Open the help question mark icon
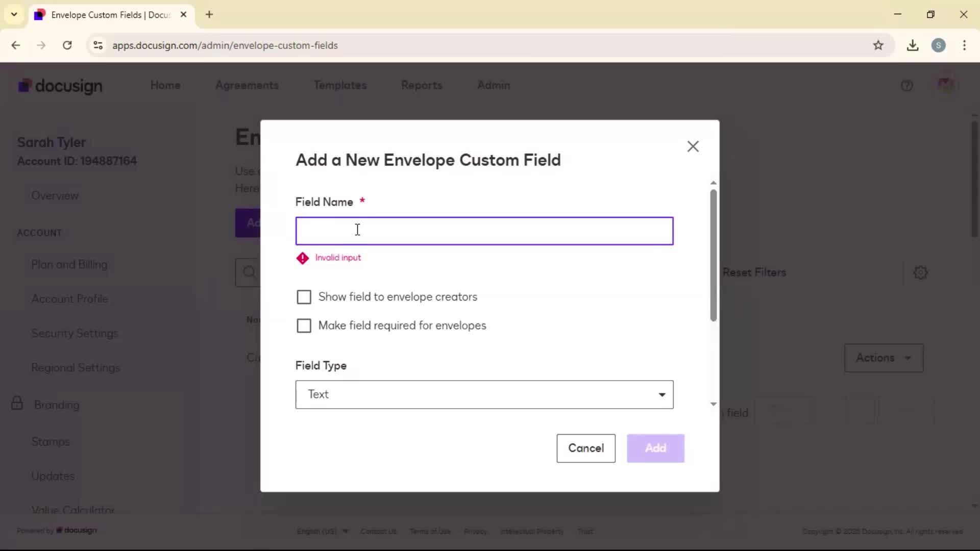The height and width of the screenshot is (551, 980). click(907, 86)
